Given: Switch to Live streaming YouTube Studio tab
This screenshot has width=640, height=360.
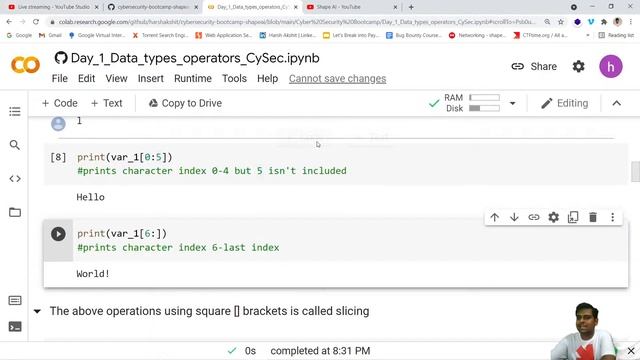Looking at the screenshot, I should [53, 7].
